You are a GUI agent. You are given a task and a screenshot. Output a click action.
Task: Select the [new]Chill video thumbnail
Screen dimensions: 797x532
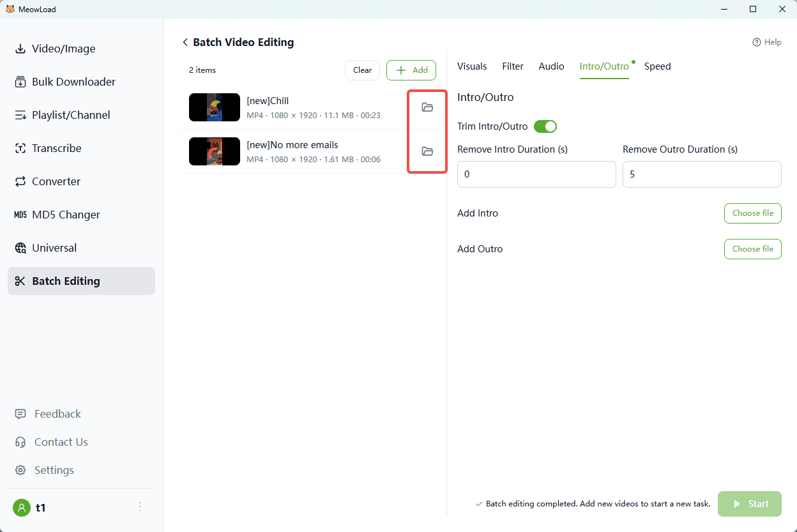click(x=215, y=107)
